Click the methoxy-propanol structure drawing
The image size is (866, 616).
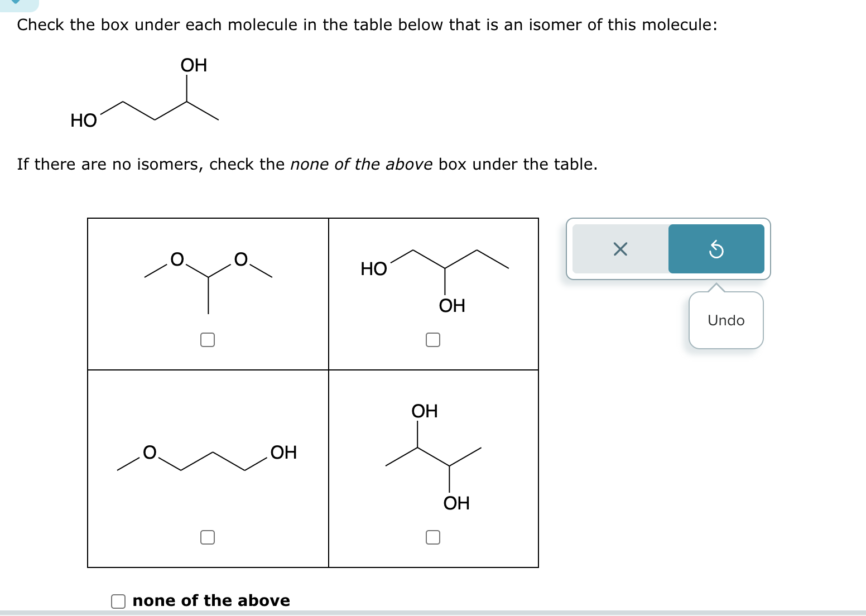pos(206,455)
